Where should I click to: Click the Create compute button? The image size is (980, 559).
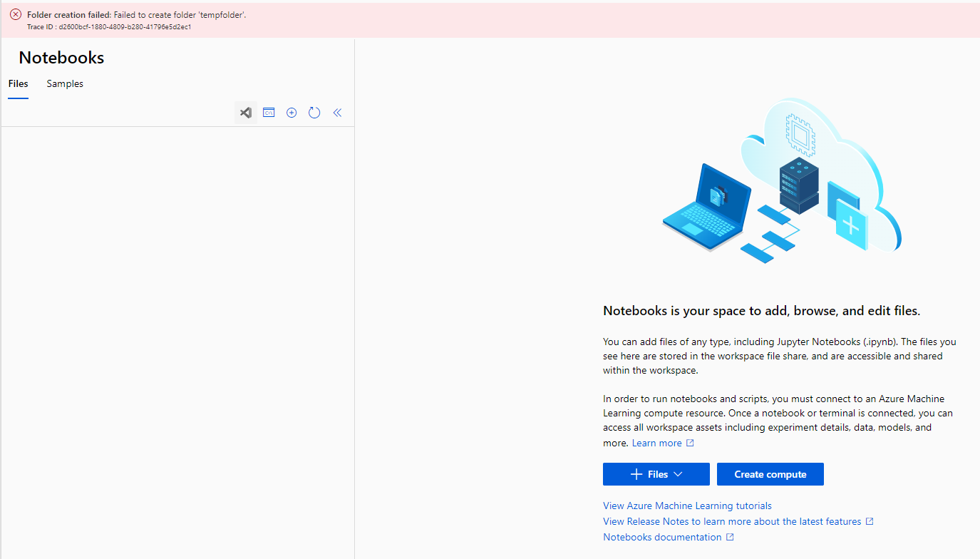[770, 474]
